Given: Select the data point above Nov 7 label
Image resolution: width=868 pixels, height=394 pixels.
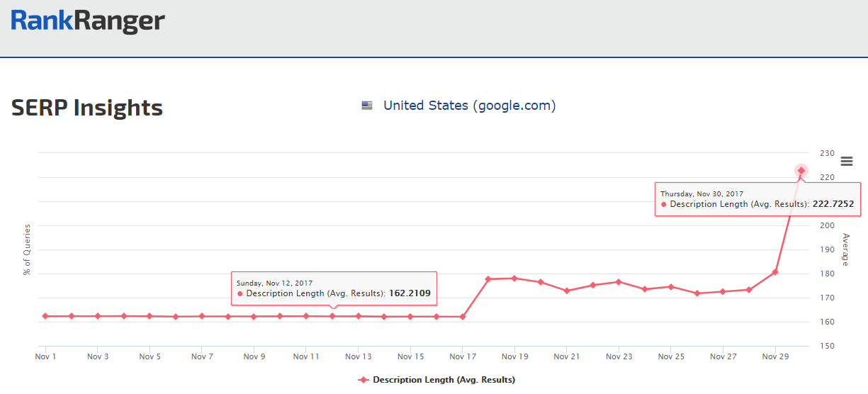Looking at the screenshot, I should coord(202,316).
